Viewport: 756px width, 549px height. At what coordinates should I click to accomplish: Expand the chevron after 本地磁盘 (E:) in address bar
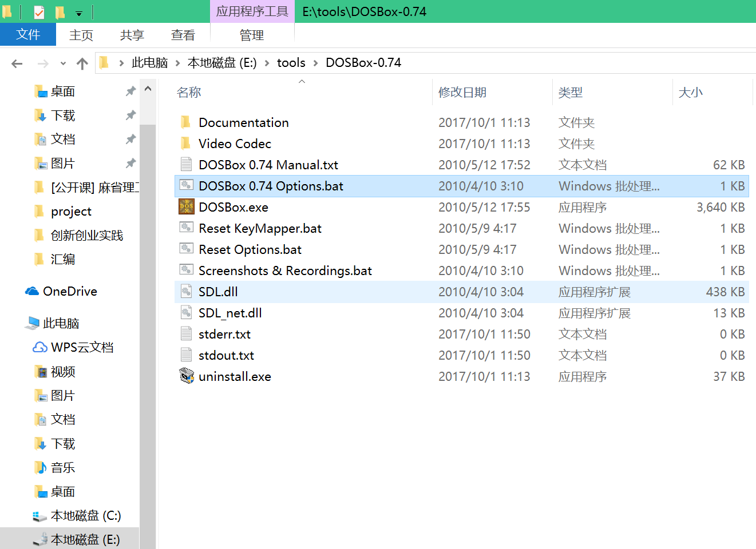(267, 63)
